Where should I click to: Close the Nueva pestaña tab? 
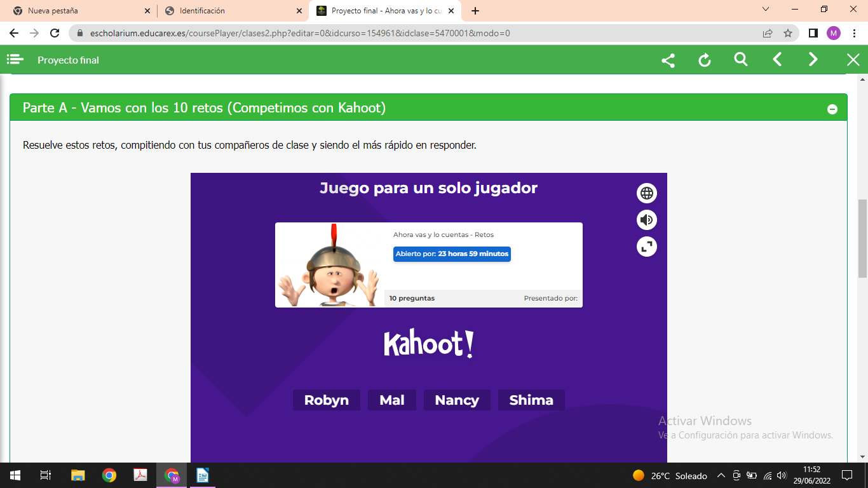(x=148, y=11)
